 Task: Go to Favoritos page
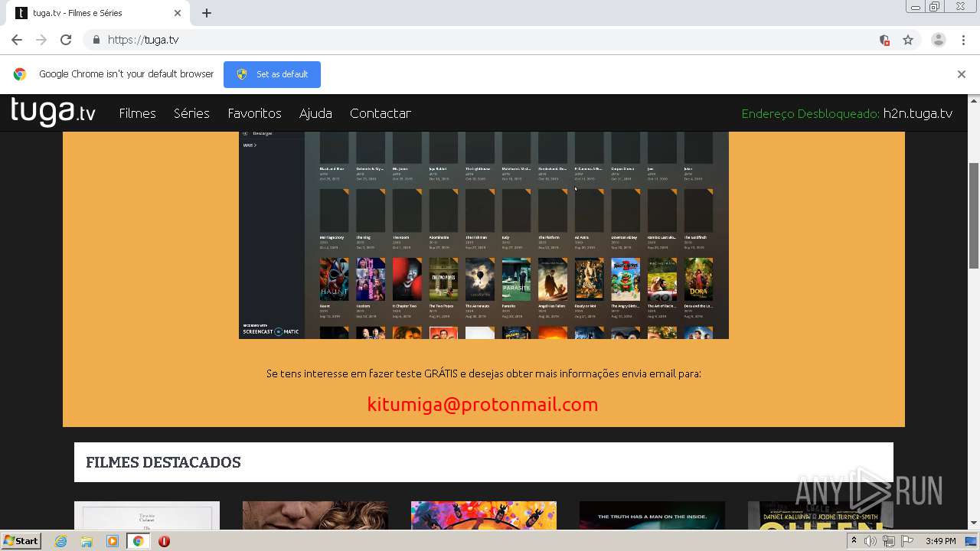[254, 113]
